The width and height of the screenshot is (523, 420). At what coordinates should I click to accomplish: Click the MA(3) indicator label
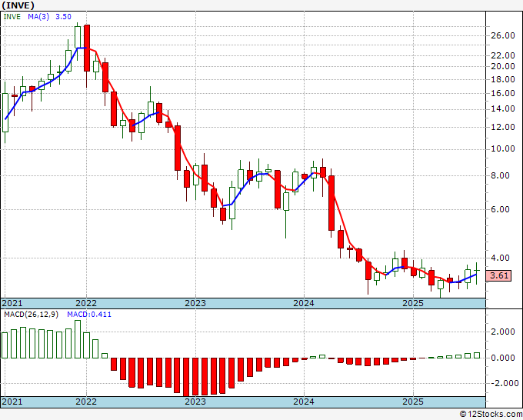click(38, 17)
